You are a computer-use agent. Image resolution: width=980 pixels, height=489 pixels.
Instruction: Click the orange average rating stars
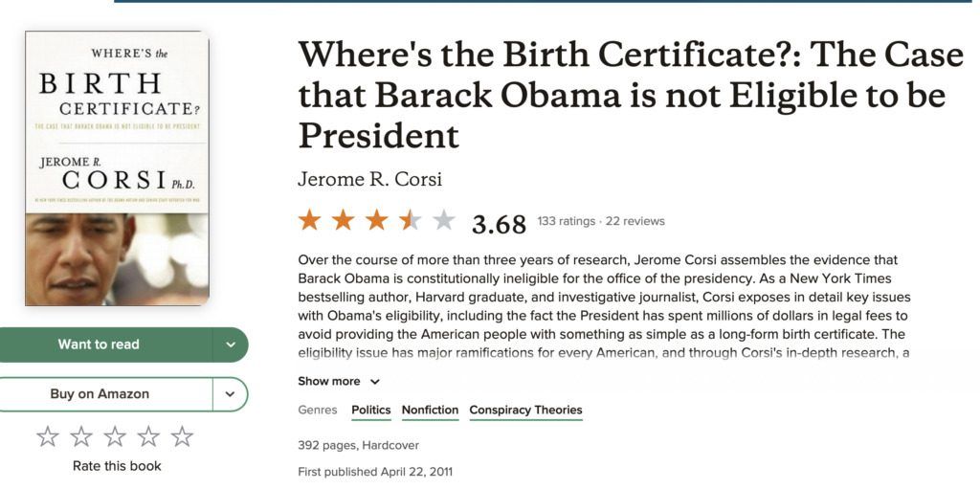376,221
